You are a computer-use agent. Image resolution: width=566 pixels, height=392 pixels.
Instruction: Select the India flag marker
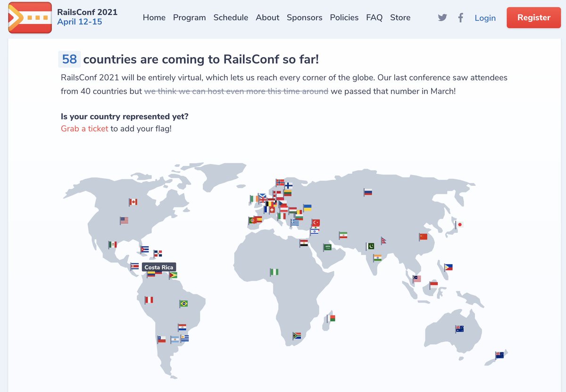377,258
